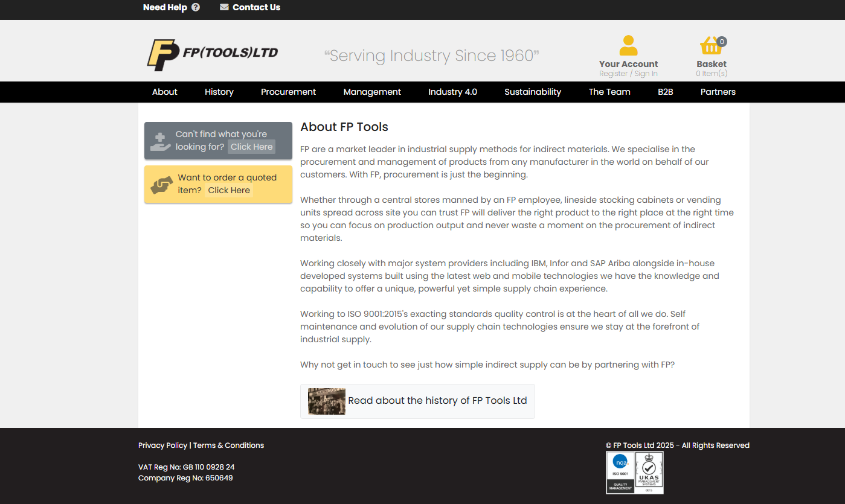Open the About menu item
The height and width of the screenshot is (504, 845).
[164, 92]
